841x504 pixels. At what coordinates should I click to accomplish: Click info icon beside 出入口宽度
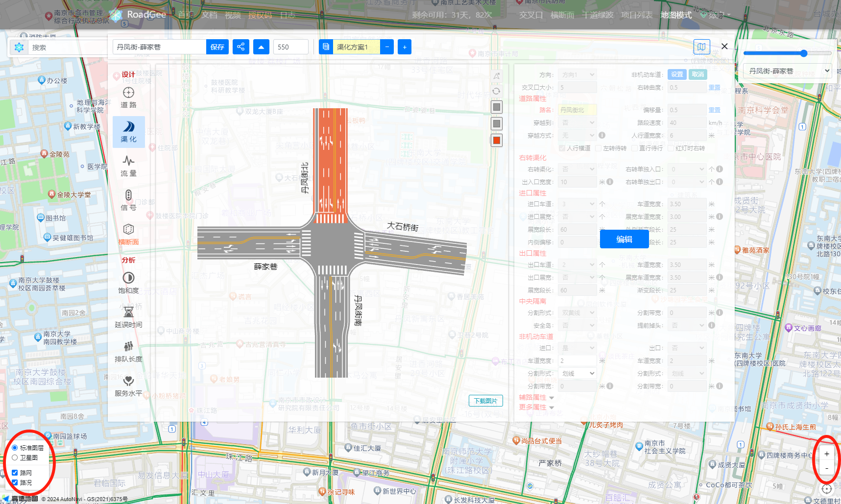coord(610,182)
